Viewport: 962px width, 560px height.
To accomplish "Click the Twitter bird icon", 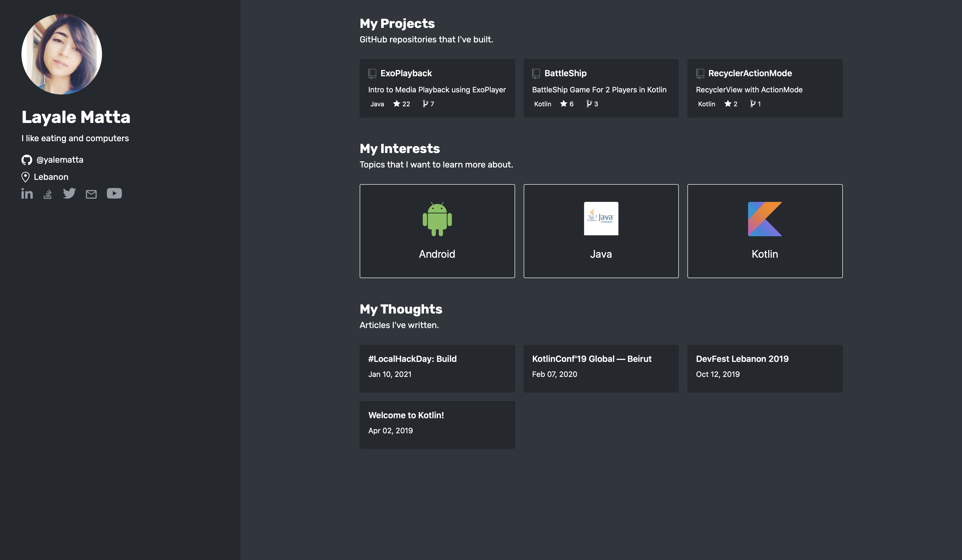I will [x=70, y=194].
